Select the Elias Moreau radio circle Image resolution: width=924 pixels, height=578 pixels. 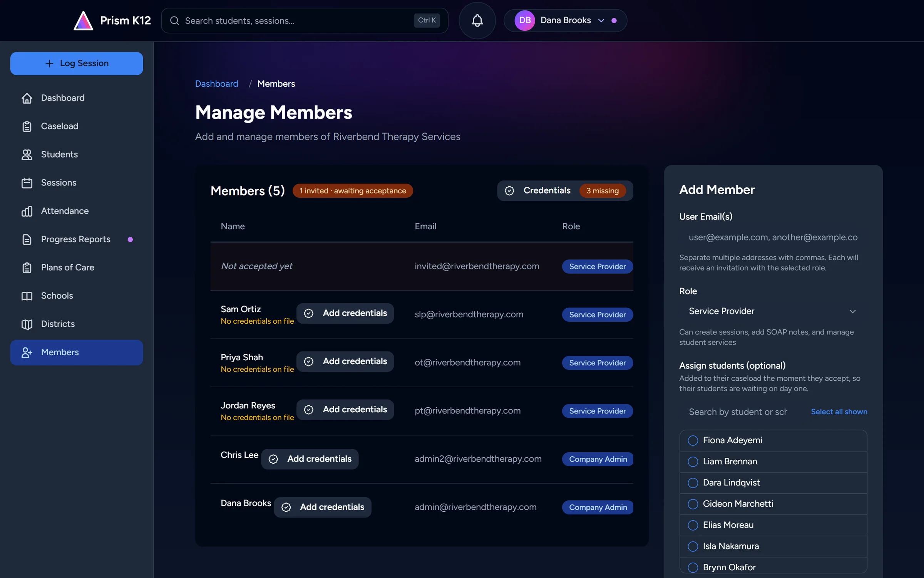click(693, 525)
